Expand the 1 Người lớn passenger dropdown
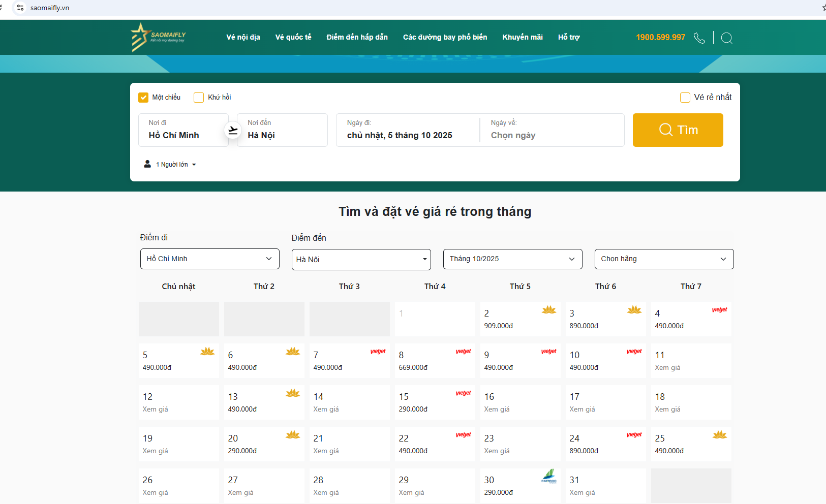 170,165
